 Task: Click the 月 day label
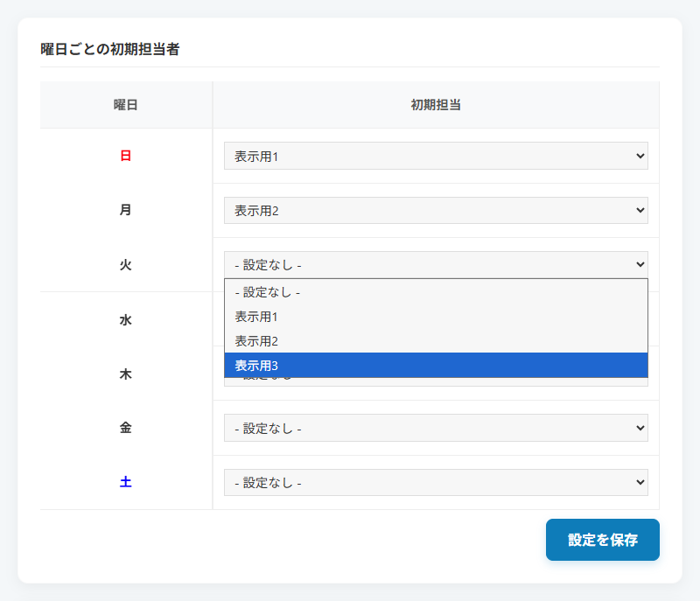(126, 210)
